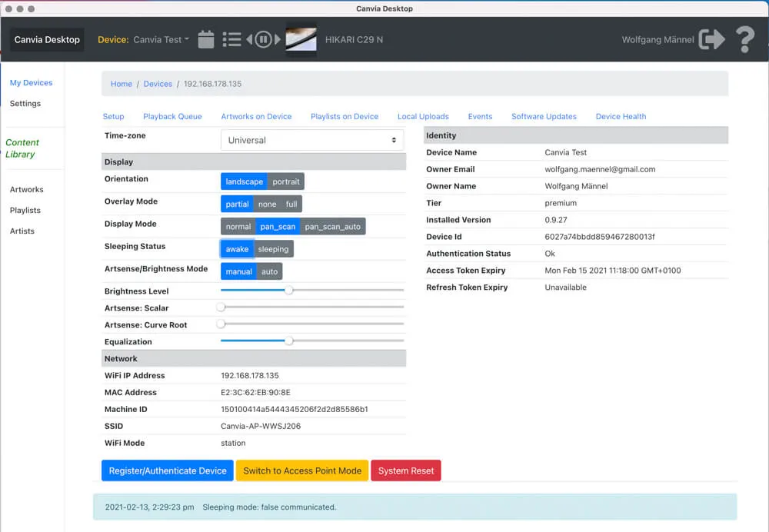The width and height of the screenshot is (769, 532).
Task: Set orientation to portrait
Action: click(x=286, y=181)
